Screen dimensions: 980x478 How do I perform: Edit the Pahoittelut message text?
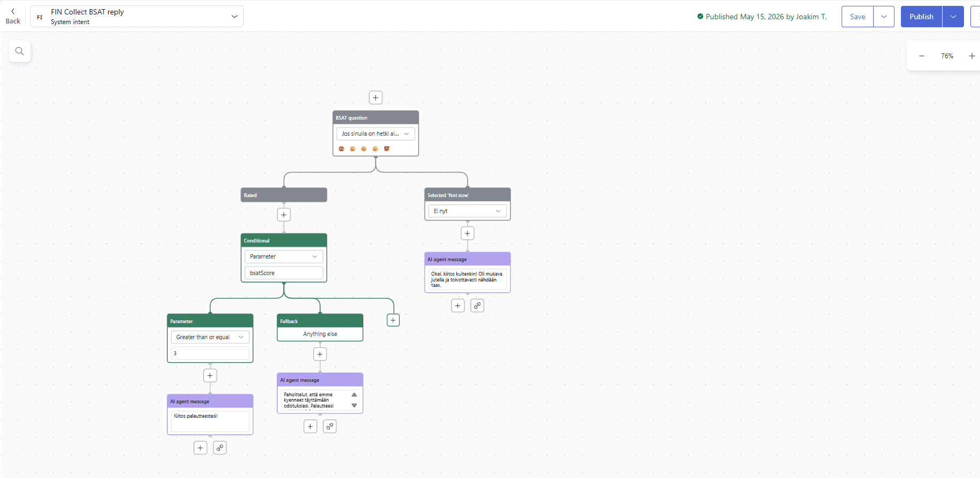click(315, 400)
